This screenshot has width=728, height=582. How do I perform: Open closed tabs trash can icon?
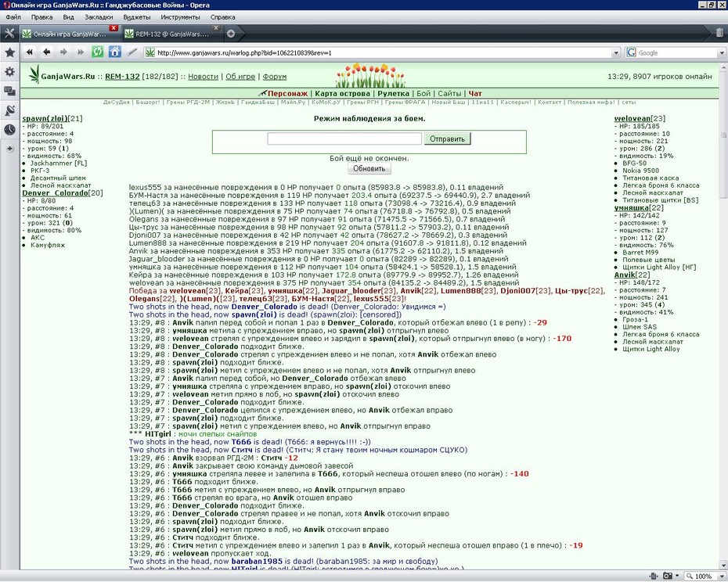(719, 33)
